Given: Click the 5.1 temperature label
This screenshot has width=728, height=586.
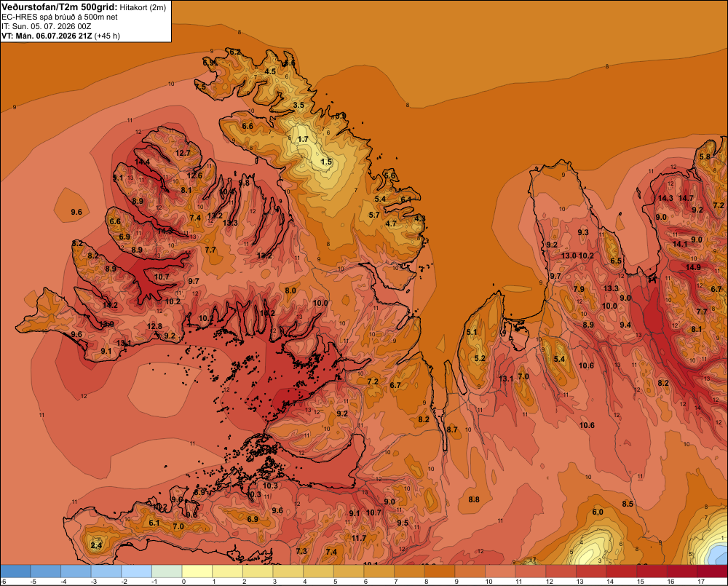Looking at the screenshot, I should (472, 332).
